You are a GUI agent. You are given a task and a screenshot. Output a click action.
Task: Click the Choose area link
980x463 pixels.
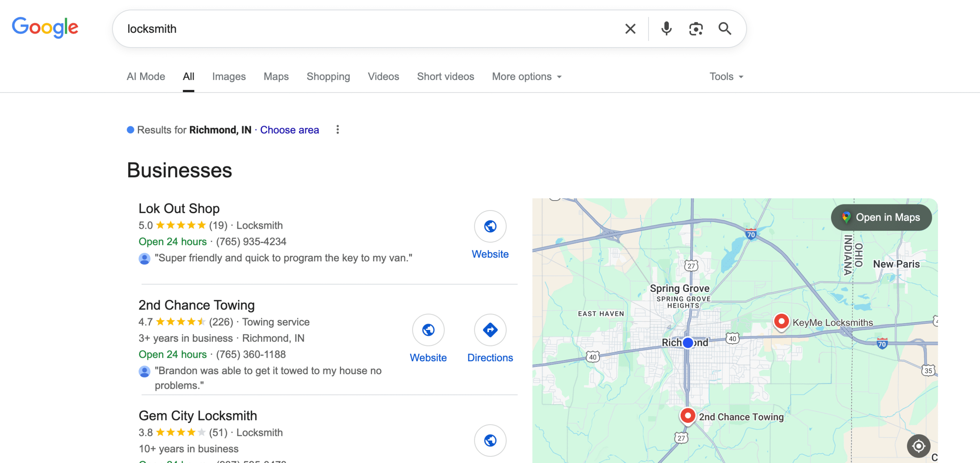tap(289, 130)
